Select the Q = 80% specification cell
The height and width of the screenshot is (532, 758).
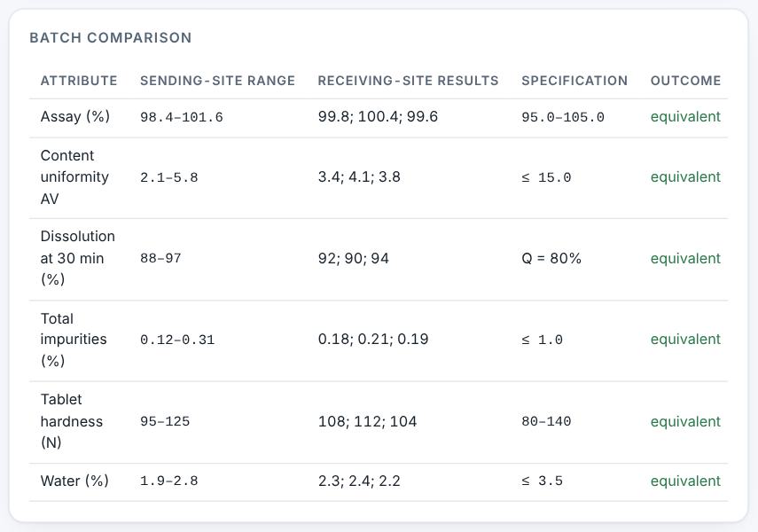click(551, 258)
